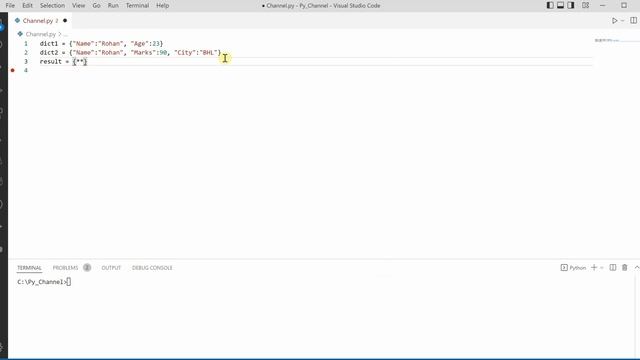Click line number 1 in gutter

coord(26,44)
